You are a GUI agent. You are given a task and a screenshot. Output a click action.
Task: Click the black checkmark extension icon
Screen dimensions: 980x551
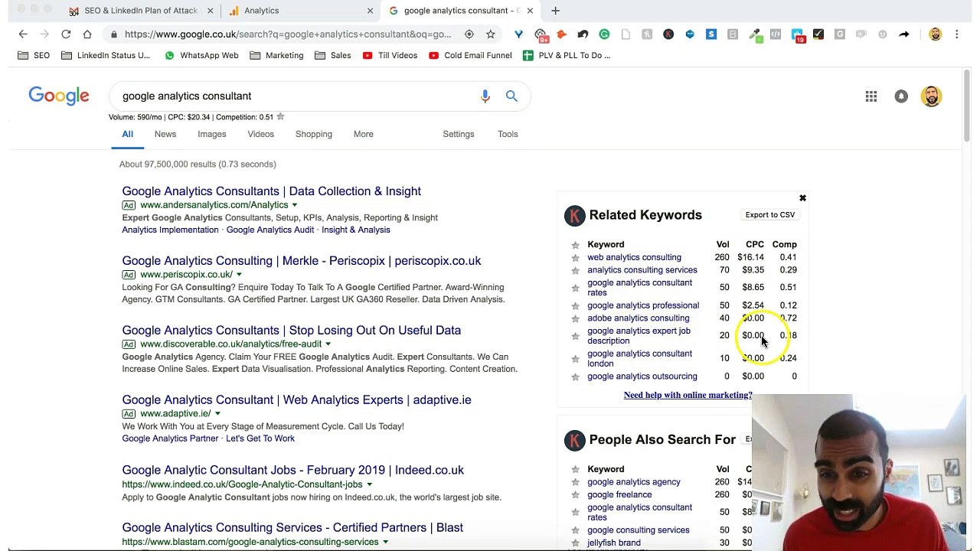[818, 34]
